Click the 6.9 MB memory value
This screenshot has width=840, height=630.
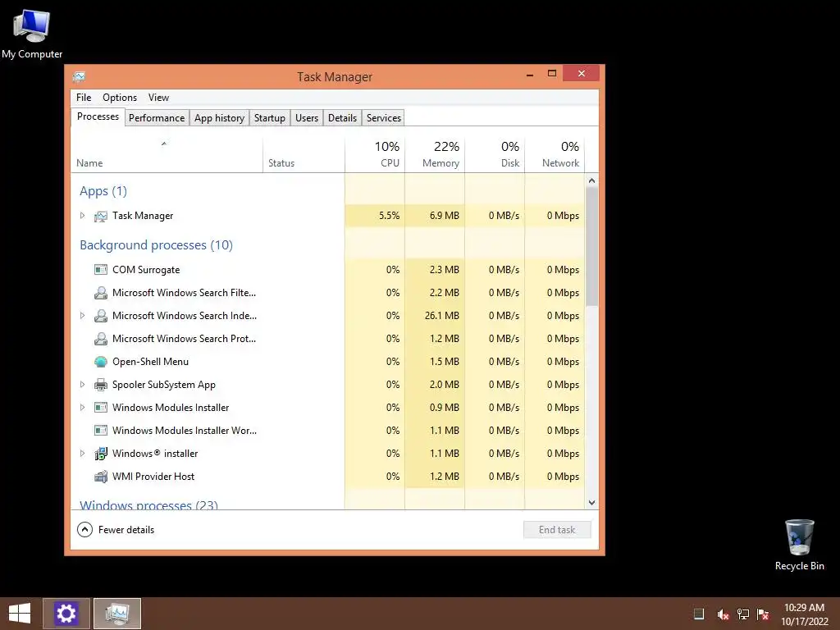tap(444, 216)
